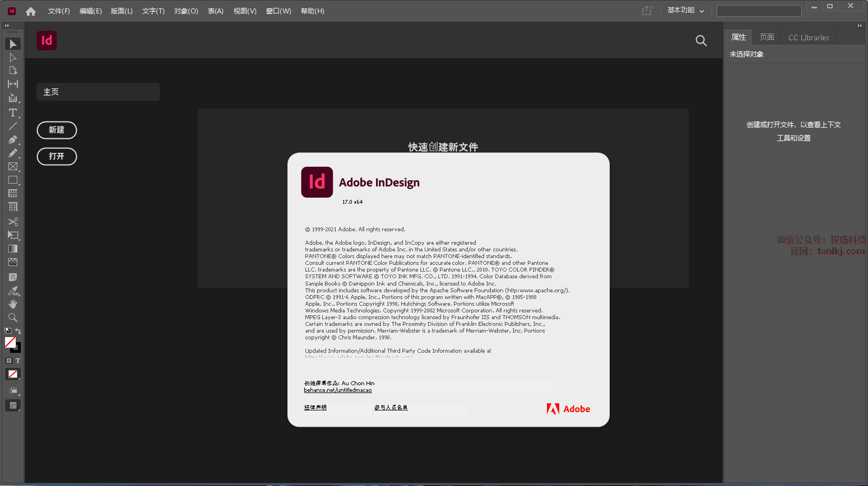Viewport: 868px width, 486px height.
Task: Click the fill color swatch
Action: click(x=10, y=342)
